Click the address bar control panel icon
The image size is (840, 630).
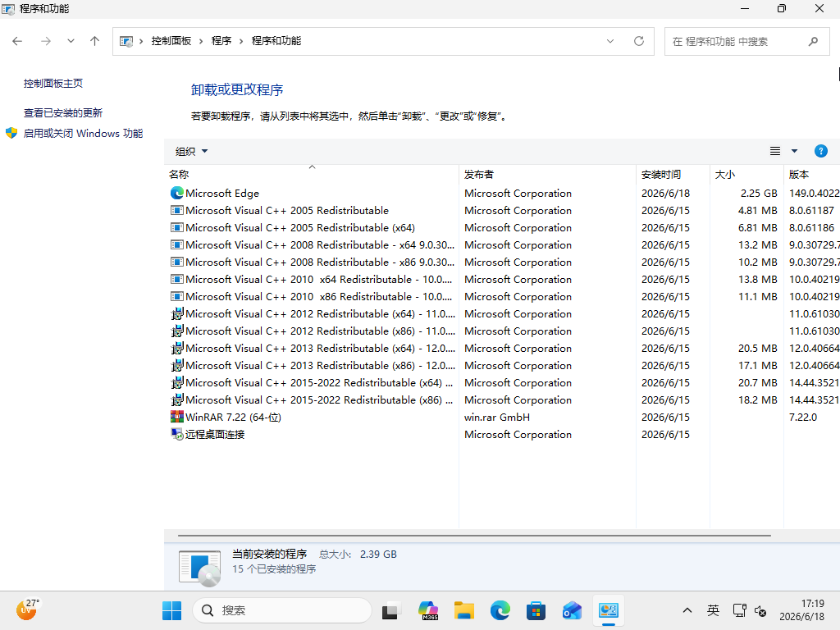click(126, 41)
